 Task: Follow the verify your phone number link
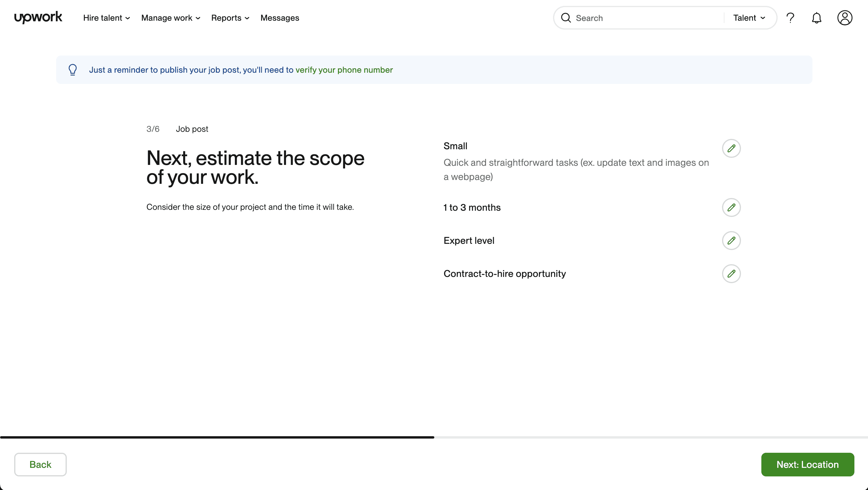point(344,70)
